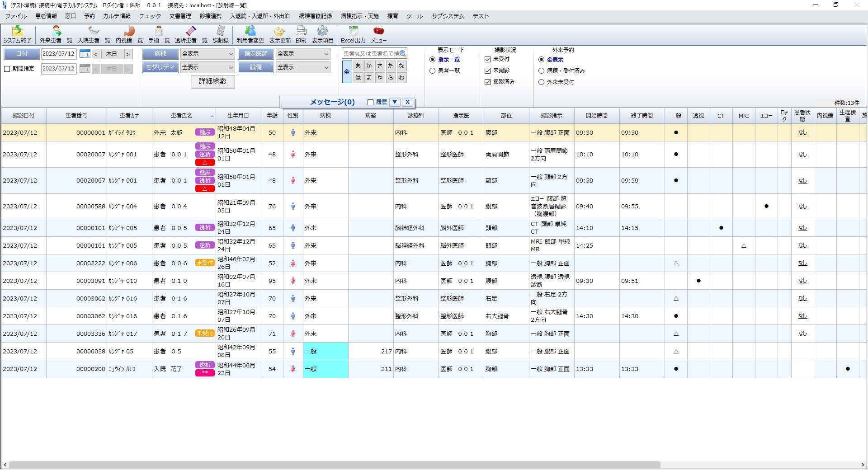Screen dimensions: 868x470
Task: Open the 内視鏡一覧 endoscopy list
Action: pos(129,34)
